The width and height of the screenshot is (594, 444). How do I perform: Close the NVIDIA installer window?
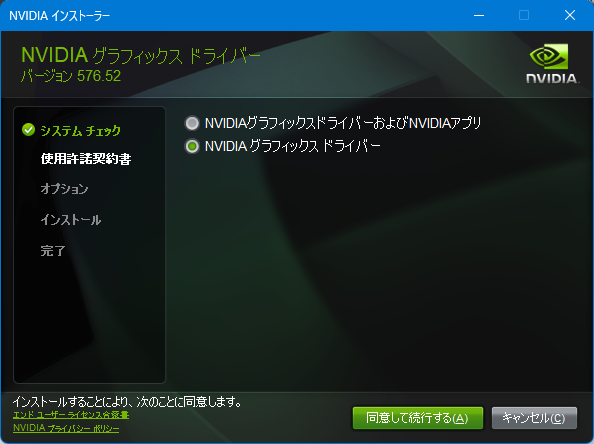coord(570,16)
